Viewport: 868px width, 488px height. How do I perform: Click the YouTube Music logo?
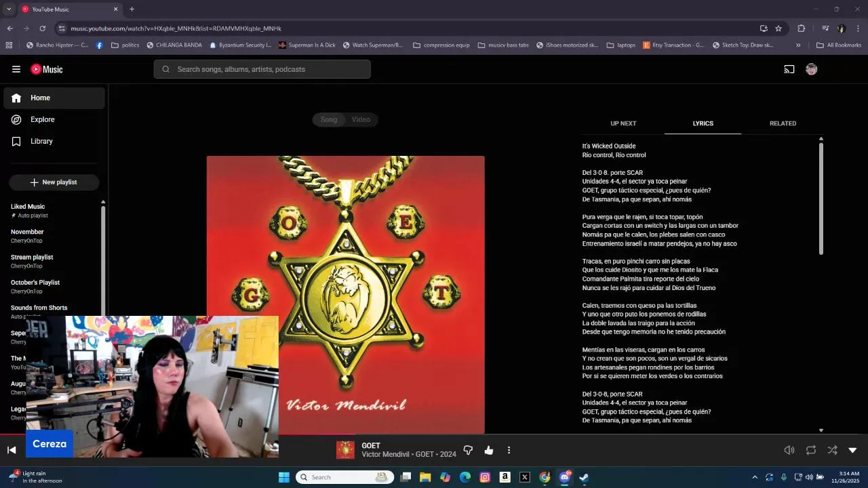point(47,69)
